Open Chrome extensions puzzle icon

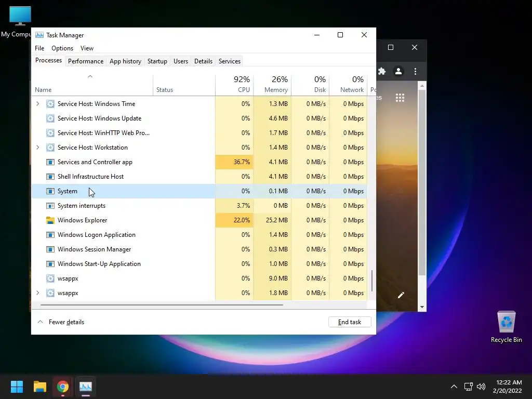pos(382,71)
